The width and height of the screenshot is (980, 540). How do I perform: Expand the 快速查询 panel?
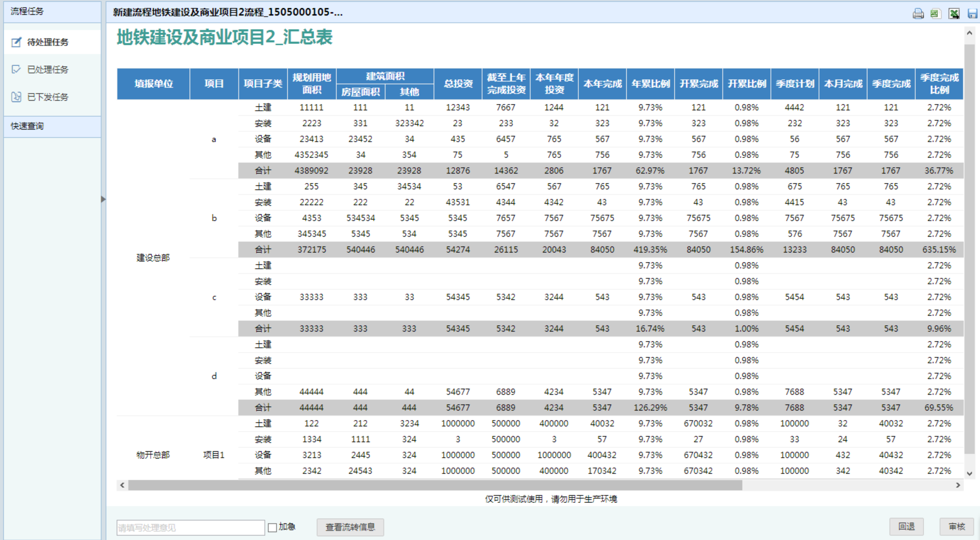[52, 126]
